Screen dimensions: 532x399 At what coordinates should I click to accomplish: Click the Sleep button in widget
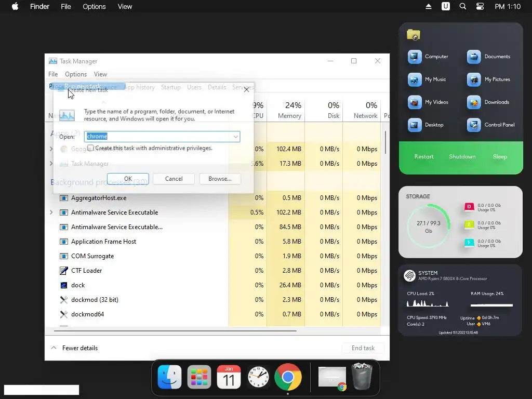point(500,157)
